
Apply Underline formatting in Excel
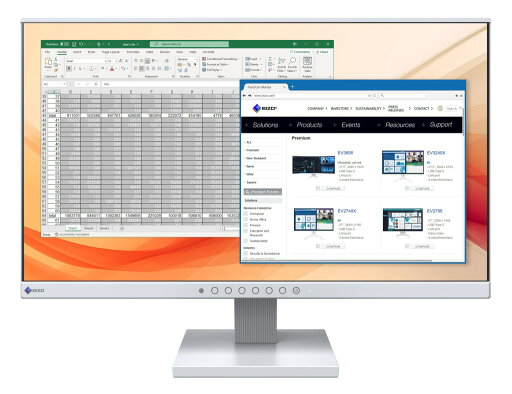coord(80,69)
